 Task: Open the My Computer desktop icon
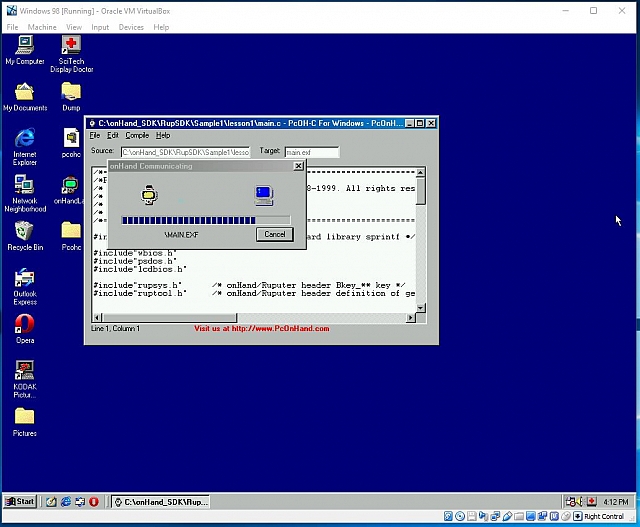(x=25, y=50)
